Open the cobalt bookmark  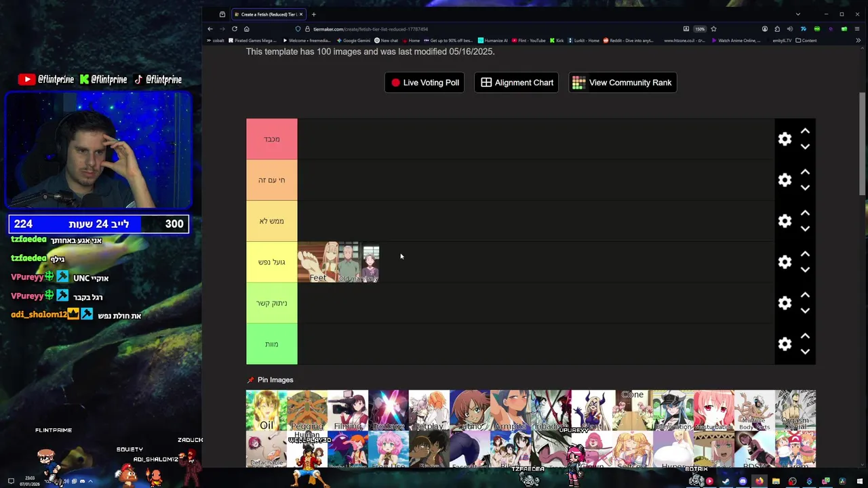[x=215, y=41]
